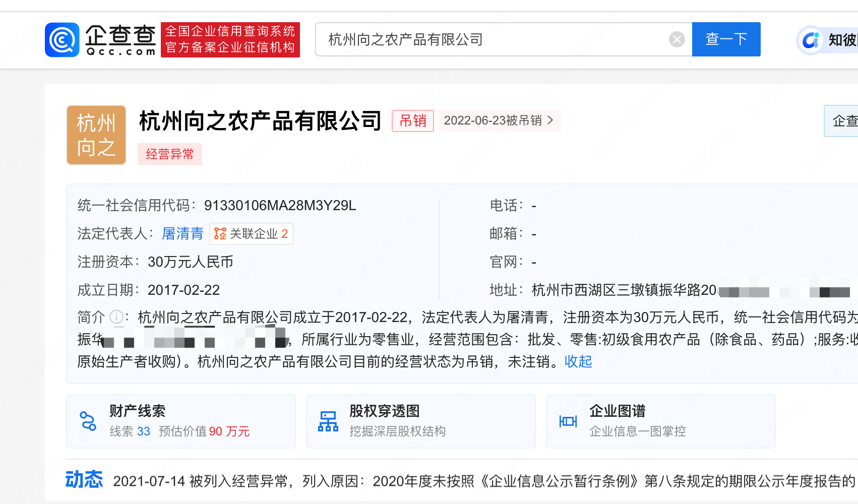Click the 杭州向之 company logo thumbnail
Screen dimensions: 858x504
(x=96, y=135)
